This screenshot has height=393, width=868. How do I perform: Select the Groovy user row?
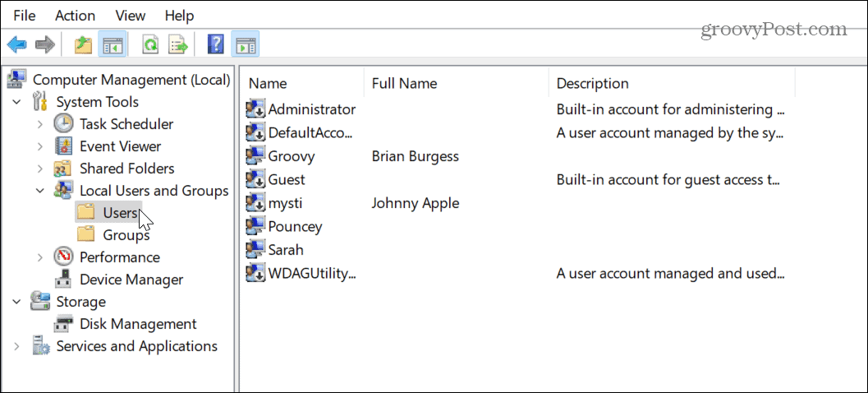pyautogui.click(x=291, y=156)
